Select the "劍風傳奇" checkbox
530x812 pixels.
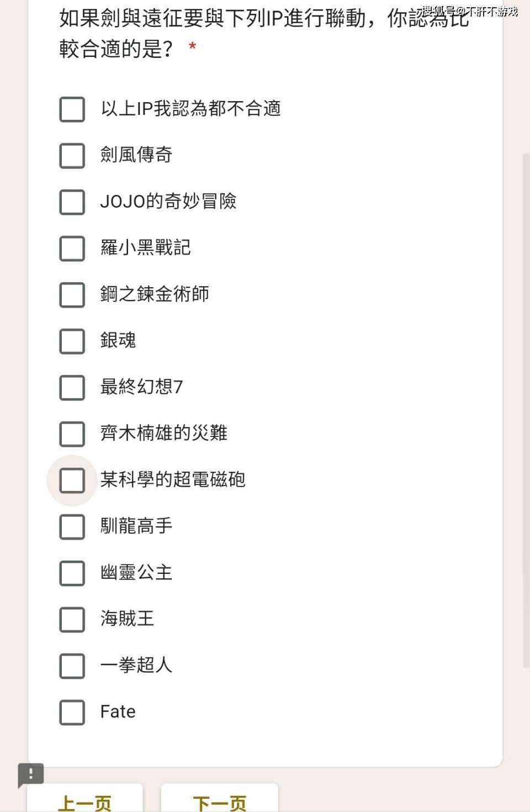coord(71,156)
